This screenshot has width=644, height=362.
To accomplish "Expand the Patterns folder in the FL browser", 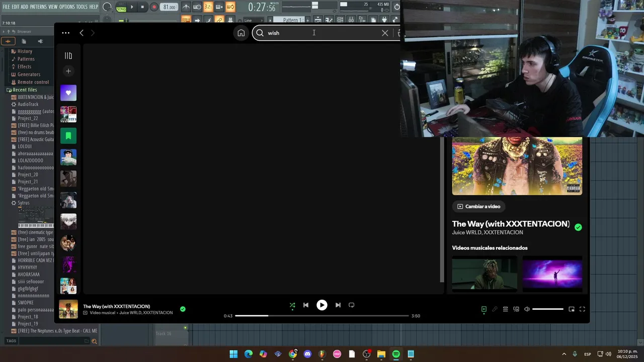I will click(26, 59).
